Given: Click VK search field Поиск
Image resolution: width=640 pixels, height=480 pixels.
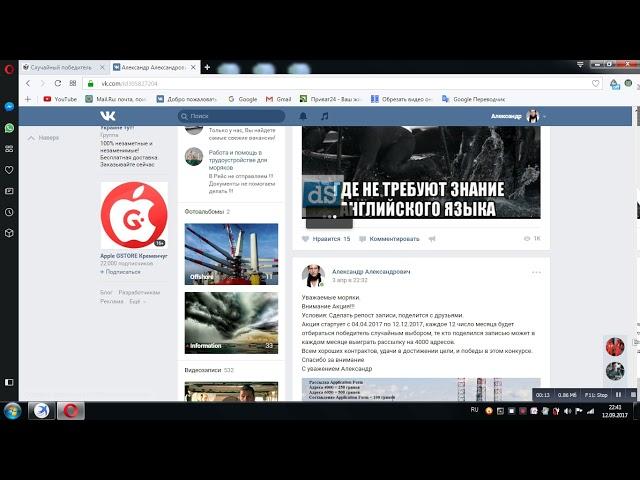Looking at the screenshot, I should tap(231, 116).
